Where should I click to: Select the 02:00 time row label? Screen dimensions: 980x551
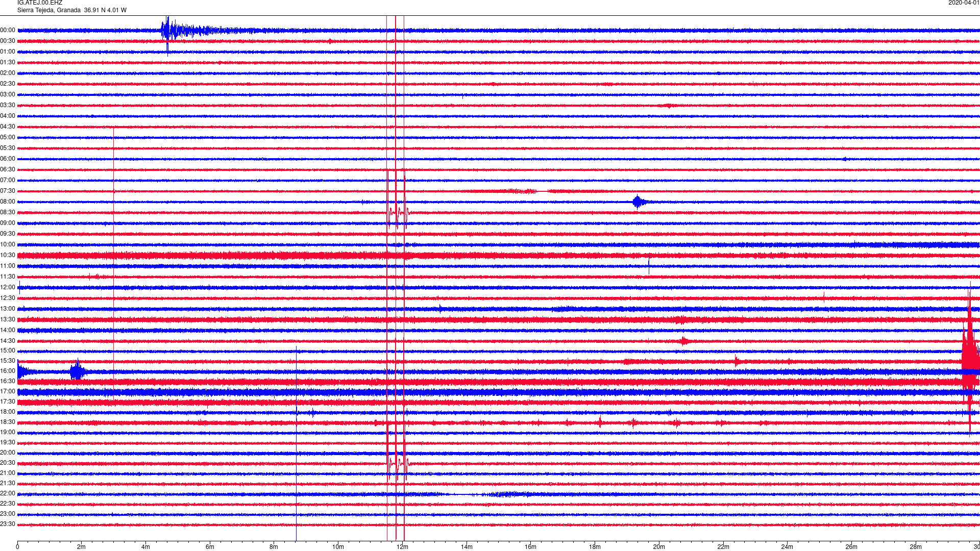8,73
